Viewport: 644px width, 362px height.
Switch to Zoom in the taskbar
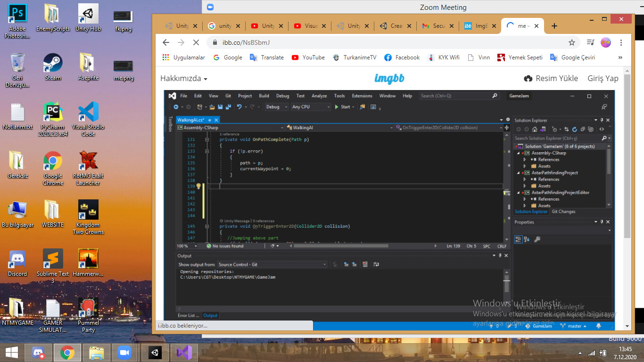[x=124, y=353]
